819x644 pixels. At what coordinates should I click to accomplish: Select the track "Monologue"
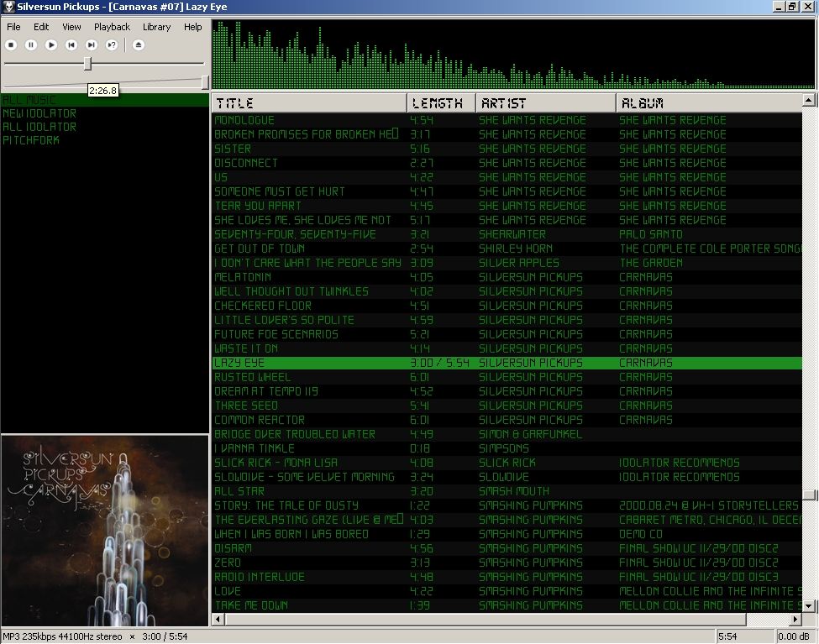tap(507, 120)
